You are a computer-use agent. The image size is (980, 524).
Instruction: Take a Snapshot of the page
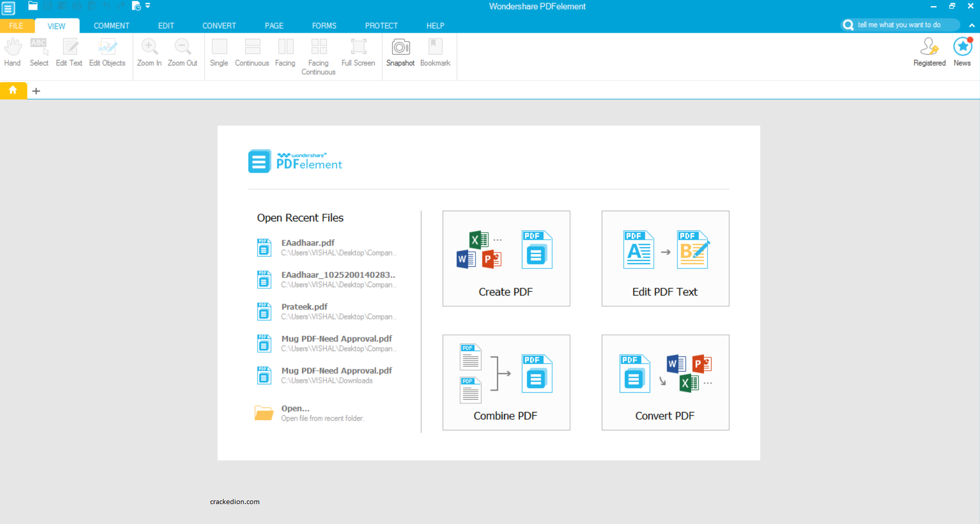click(x=400, y=53)
